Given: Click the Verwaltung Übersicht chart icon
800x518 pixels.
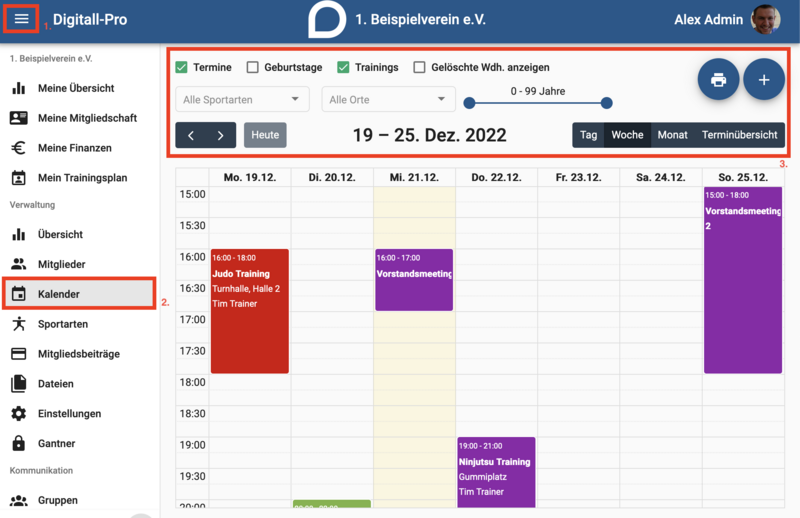Looking at the screenshot, I should pyautogui.click(x=19, y=234).
